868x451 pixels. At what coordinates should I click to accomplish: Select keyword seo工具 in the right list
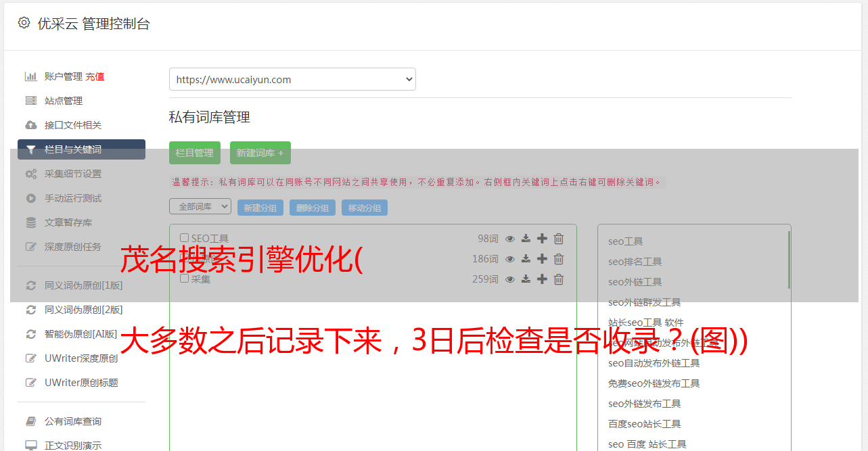coord(626,241)
